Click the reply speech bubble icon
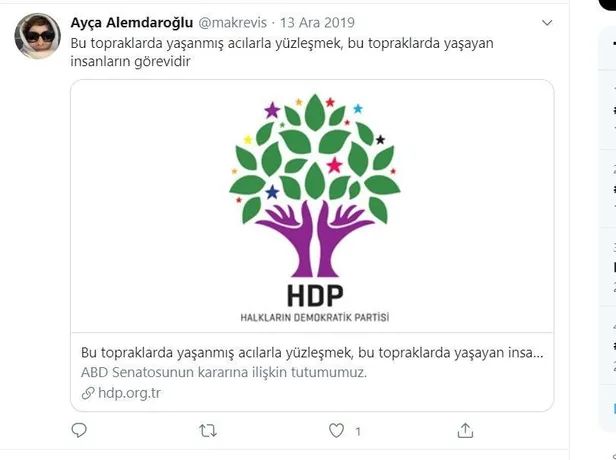The image size is (616, 460). point(79,430)
